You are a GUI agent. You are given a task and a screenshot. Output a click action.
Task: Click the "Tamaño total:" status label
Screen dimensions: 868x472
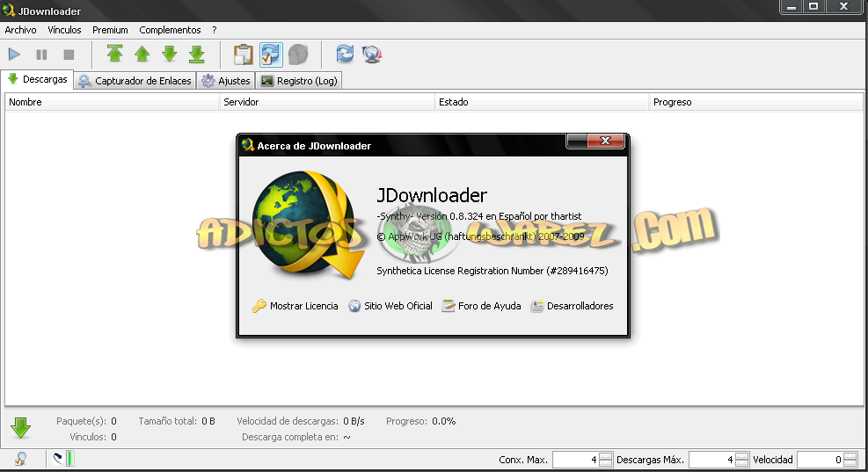coord(168,421)
